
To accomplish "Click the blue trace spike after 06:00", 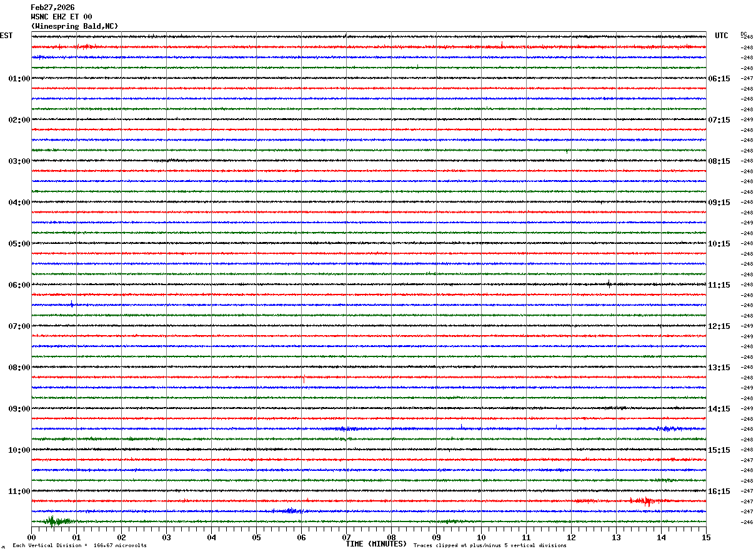I will (x=72, y=305).
